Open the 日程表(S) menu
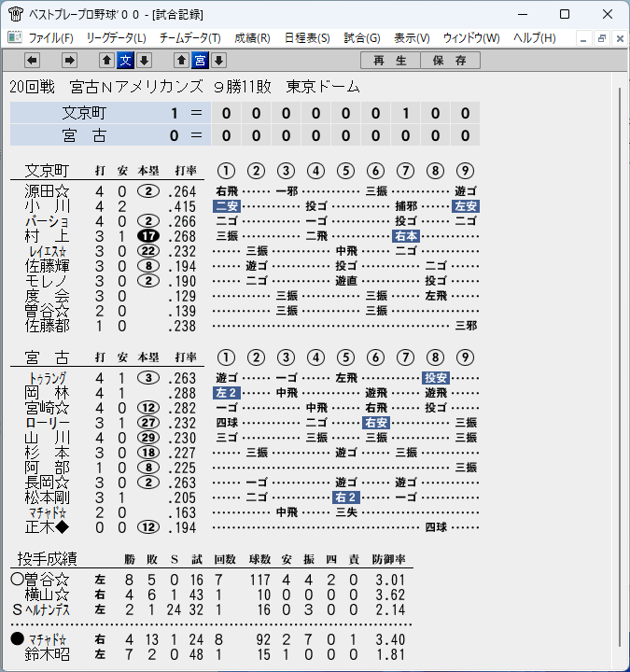The image size is (630, 672). coord(307,38)
